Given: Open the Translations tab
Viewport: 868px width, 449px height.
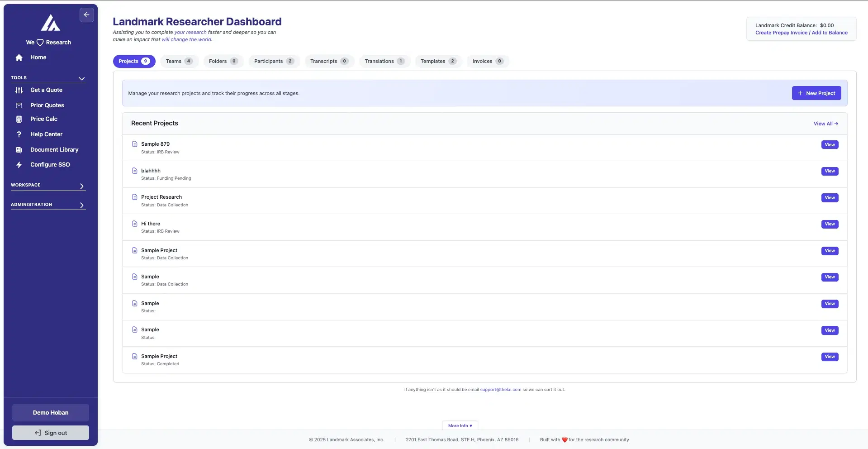Looking at the screenshot, I should [x=384, y=61].
